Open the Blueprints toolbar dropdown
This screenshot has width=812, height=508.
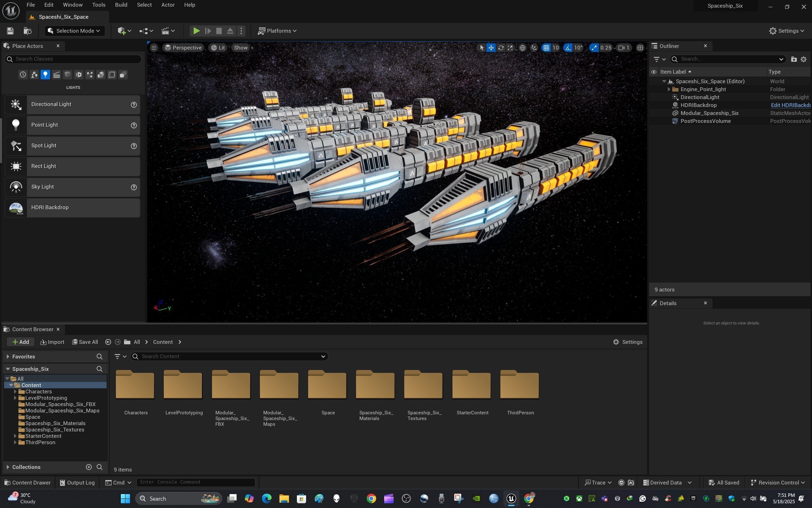click(146, 31)
